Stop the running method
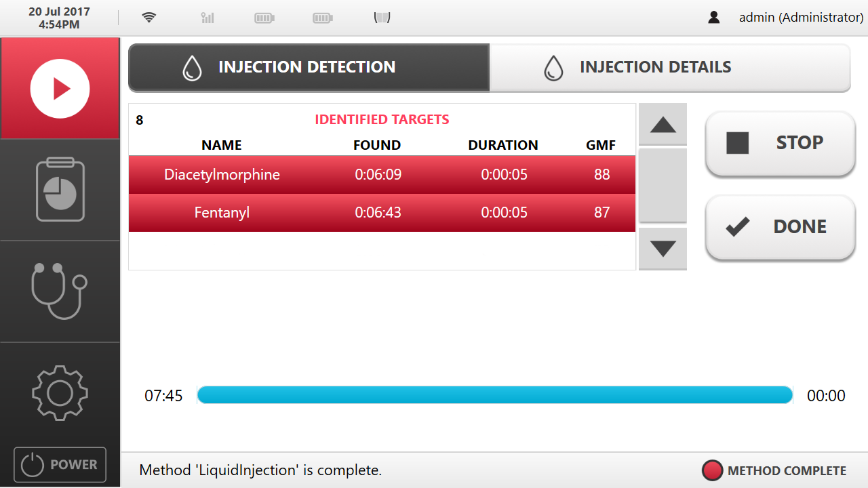The image size is (868, 488). coord(781,143)
